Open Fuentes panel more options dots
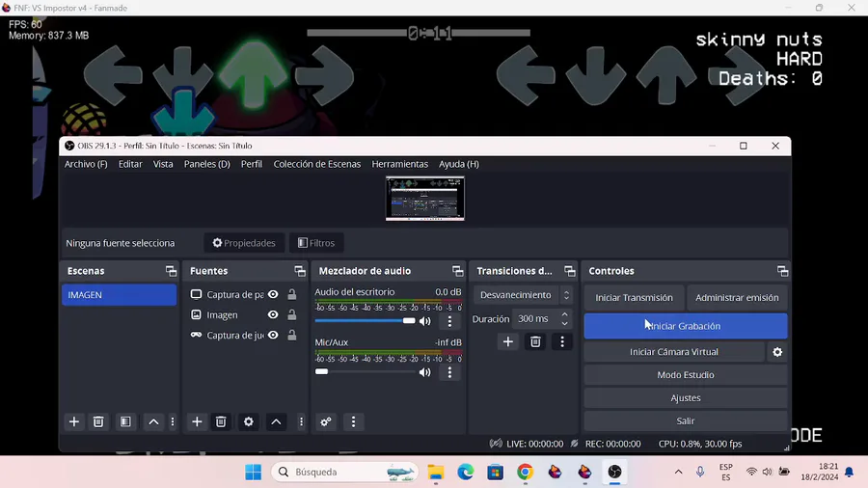 pyautogui.click(x=301, y=421)
